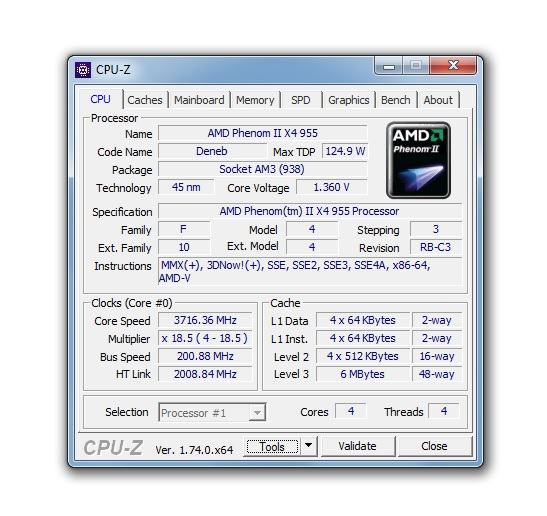
Task: Select the CPU tab
Action: pyautogui.click(x=100, y=99)
